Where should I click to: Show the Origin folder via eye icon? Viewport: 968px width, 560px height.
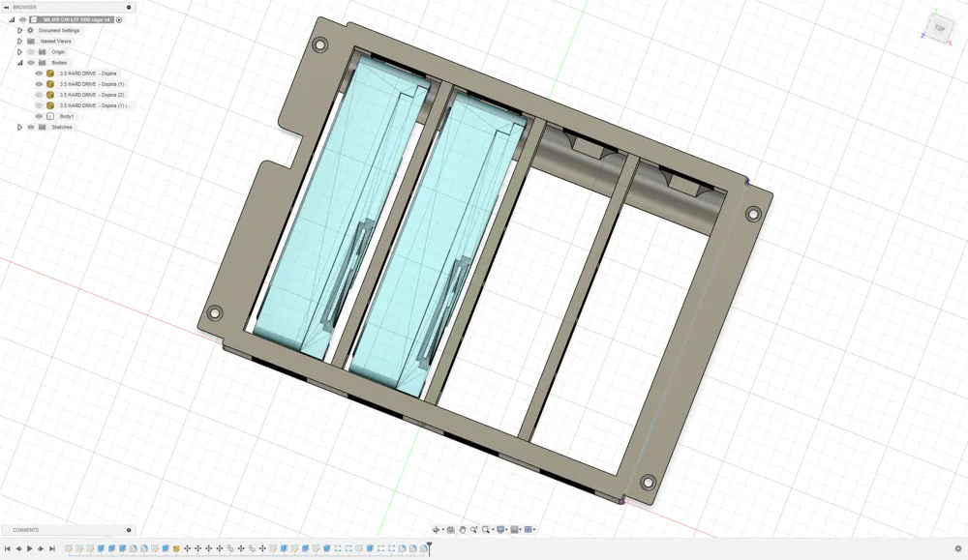(31, 52)
